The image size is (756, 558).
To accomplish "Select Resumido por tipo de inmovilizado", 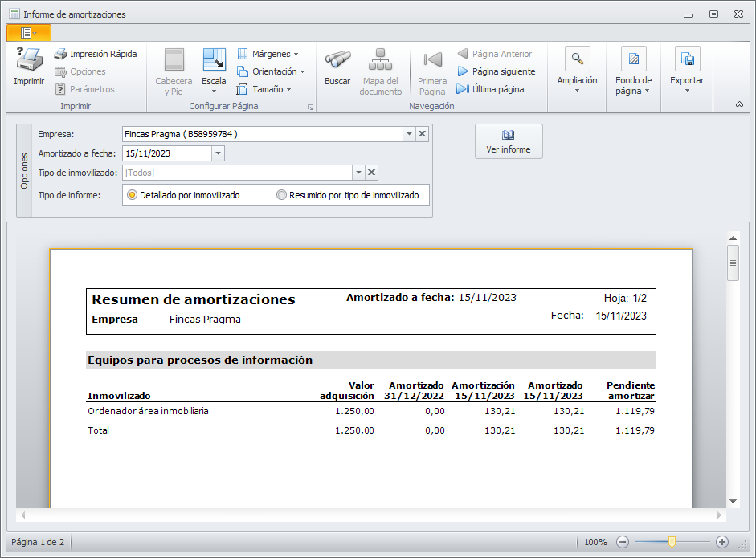I will click(x=281, y=195).
